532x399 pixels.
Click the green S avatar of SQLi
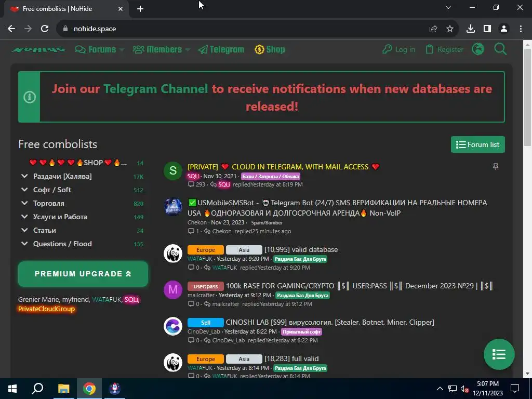(173, 170)
